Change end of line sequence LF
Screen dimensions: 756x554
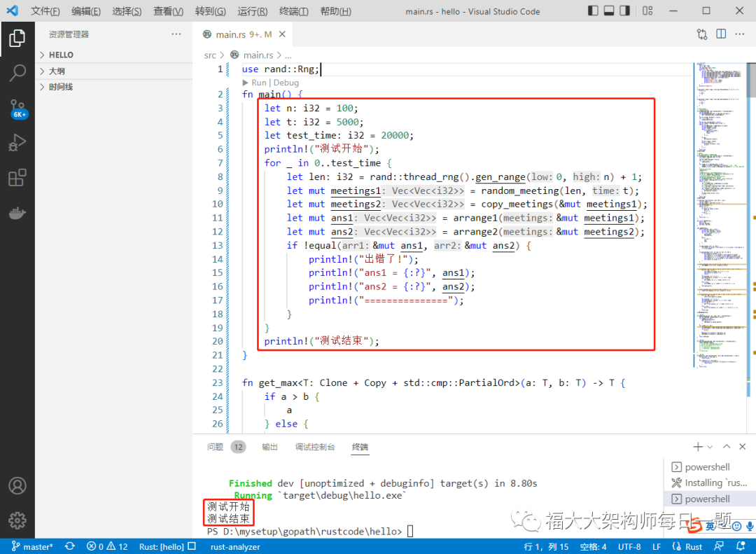tap(657, 547)
